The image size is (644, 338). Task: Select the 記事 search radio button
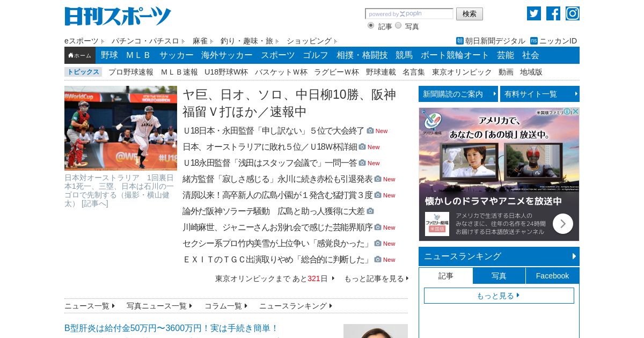click(371, 25)
